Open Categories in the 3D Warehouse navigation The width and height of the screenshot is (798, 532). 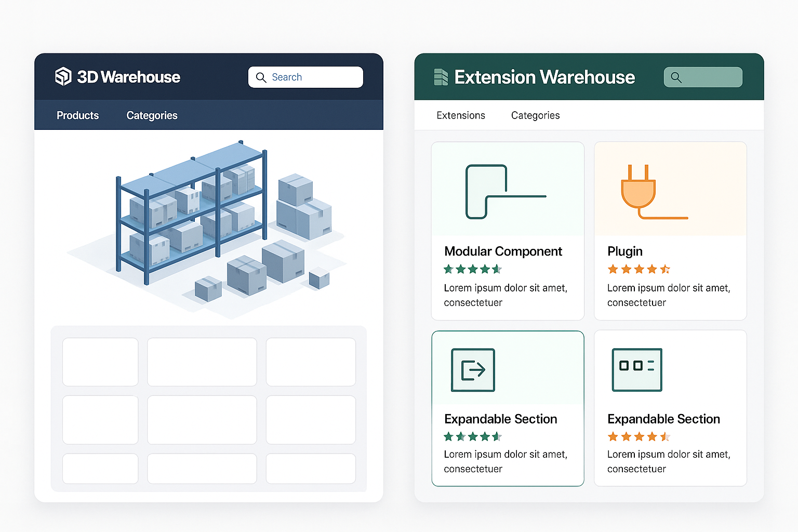[151, 115]
